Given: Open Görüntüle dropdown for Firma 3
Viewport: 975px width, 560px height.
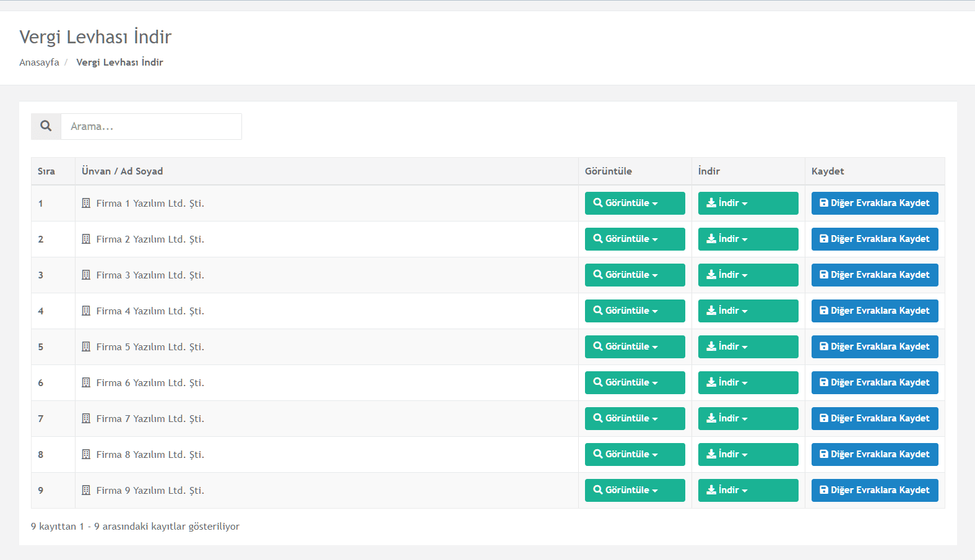Looking at the screenshot, I should coord(635,275).
